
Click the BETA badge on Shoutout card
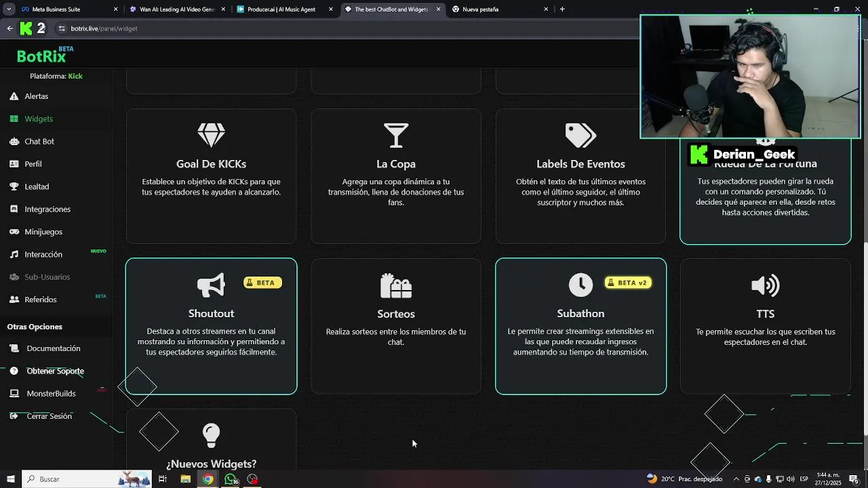pos(263,283)
